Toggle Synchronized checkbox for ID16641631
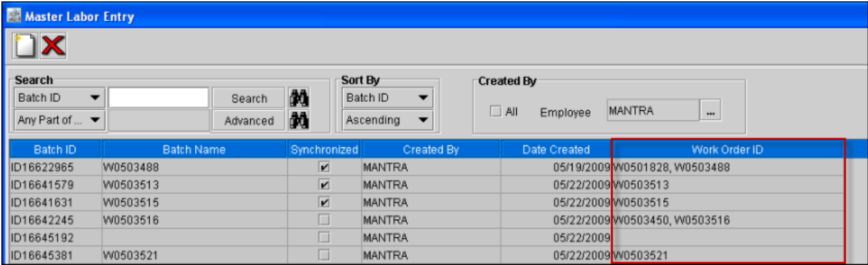 (325, 202)
